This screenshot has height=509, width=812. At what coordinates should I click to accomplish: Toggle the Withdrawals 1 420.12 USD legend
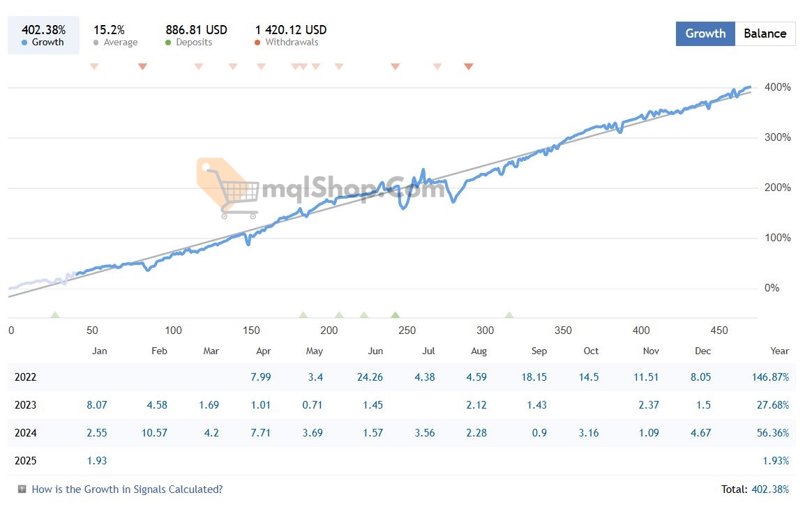click(291, 36)
